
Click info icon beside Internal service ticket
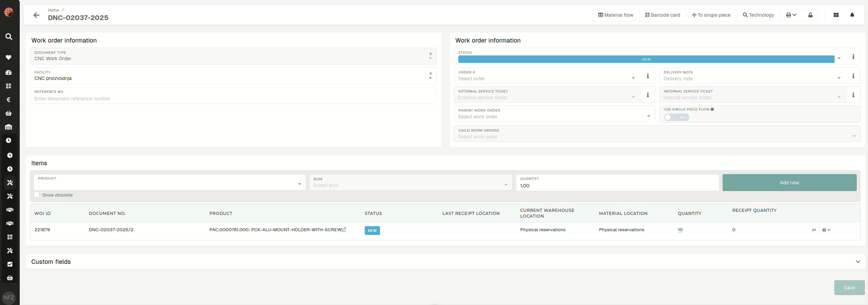pos(853,95)
